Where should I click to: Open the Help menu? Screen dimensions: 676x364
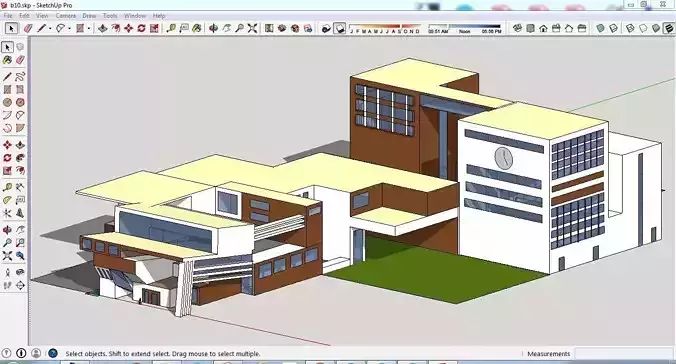pos(159,16)
